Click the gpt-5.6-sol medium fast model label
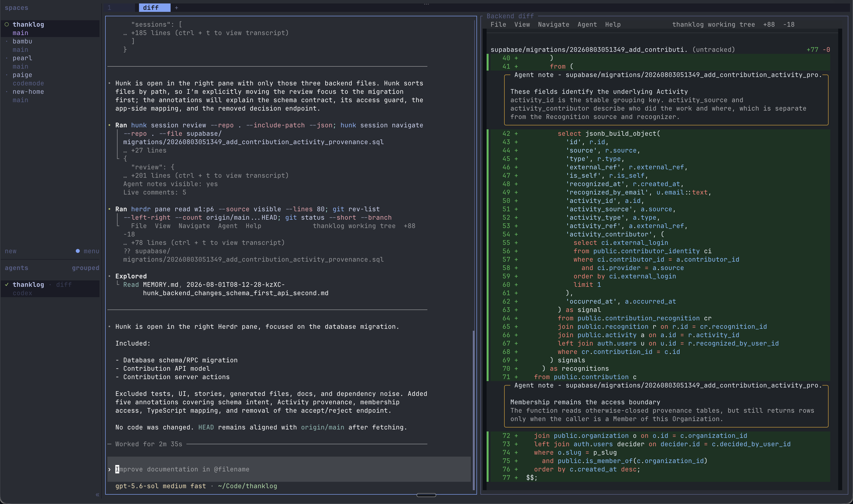Screen dimensions: 853x504 point(160,486)
